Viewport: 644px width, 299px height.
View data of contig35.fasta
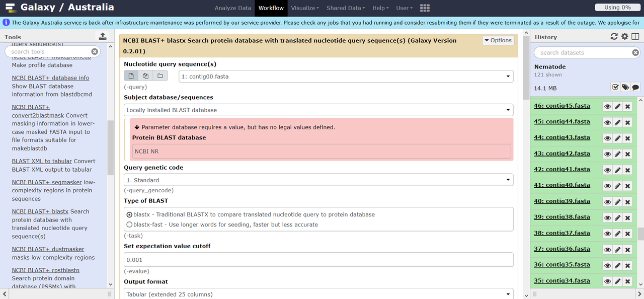click(x=608, y=266)
